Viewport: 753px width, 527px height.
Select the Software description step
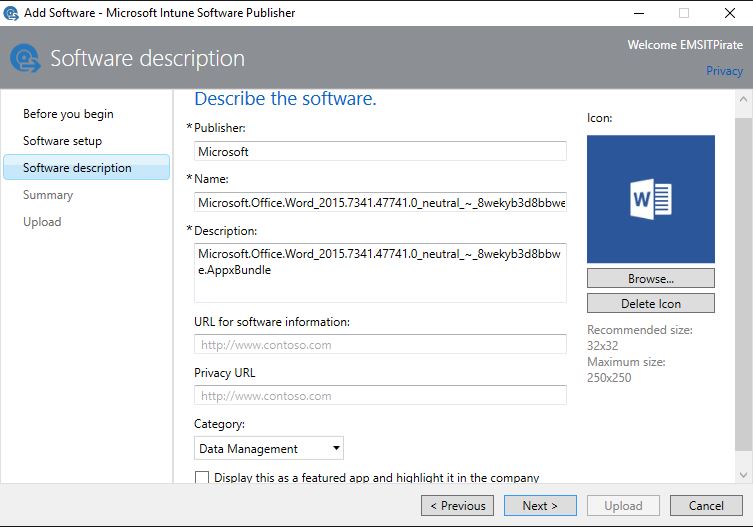[x=86, y=167]
